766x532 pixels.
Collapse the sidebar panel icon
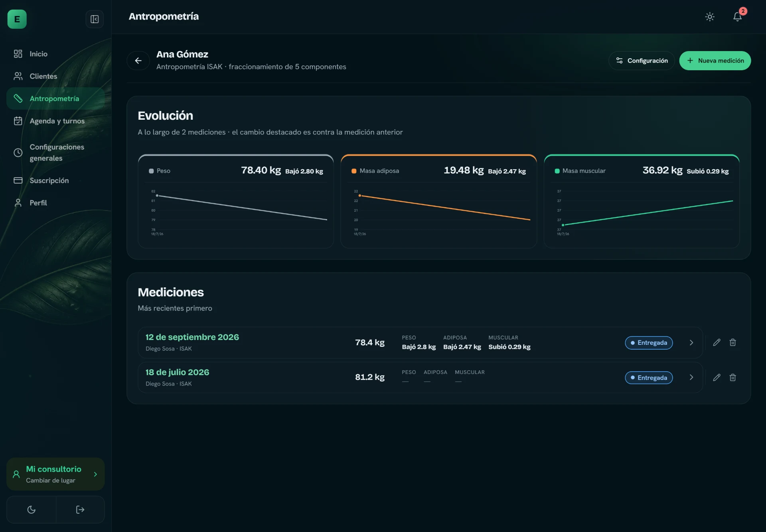(x=95, y=19)
